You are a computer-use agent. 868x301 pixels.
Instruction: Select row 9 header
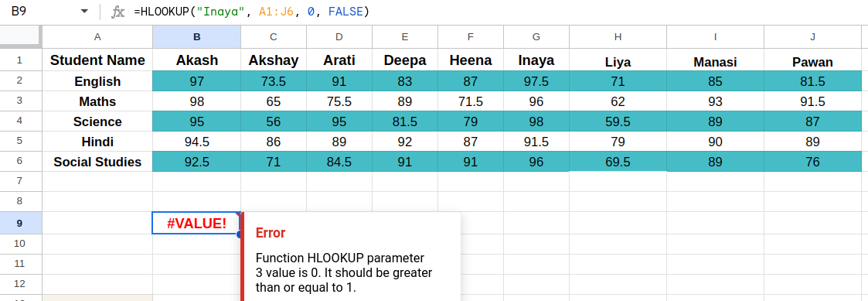[x=20, y=223]
